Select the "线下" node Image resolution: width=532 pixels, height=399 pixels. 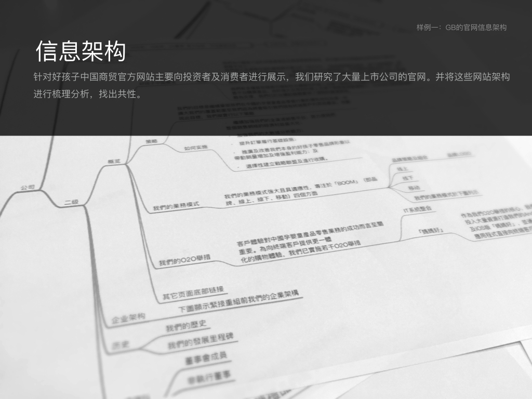[407, 178]
